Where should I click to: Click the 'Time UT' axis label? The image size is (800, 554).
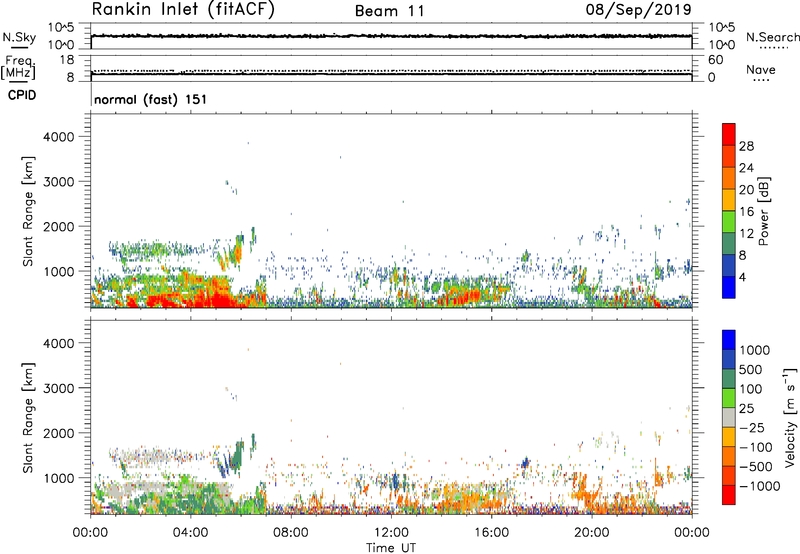pyautogui.click(x=391, y=548)
